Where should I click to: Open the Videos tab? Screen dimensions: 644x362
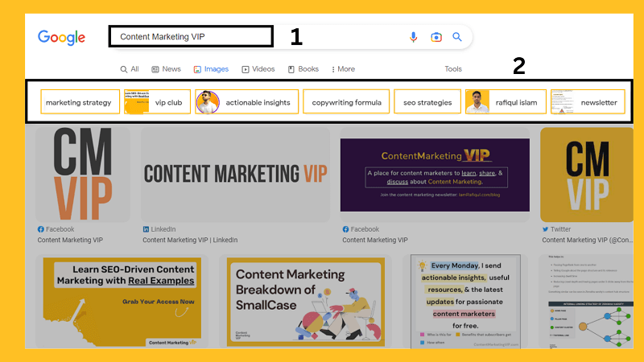[x=258, y=69]
